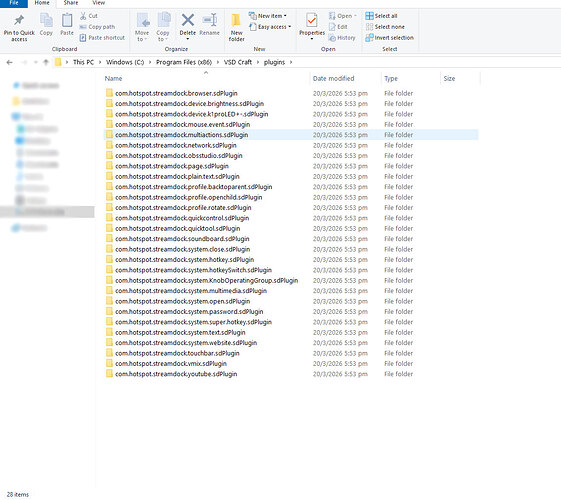
Task: Select com.hotspot.streamdock.page.sdPlugin folder
Action: 172,166
